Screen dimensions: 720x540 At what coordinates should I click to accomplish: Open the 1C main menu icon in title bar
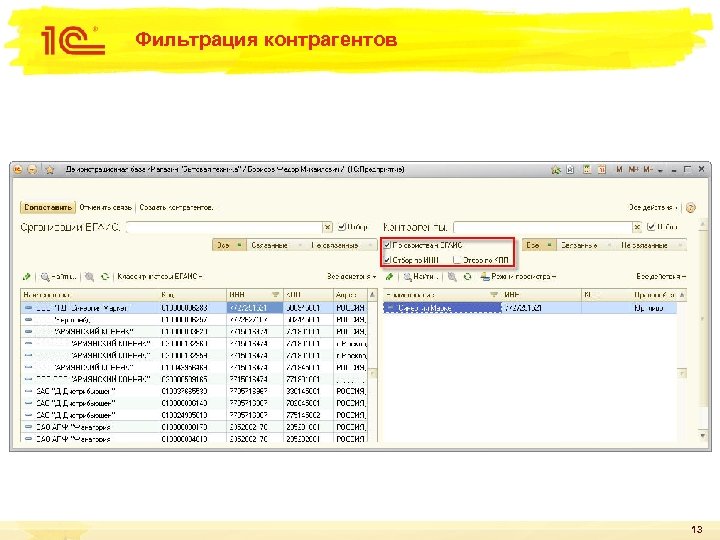point(18,170)
